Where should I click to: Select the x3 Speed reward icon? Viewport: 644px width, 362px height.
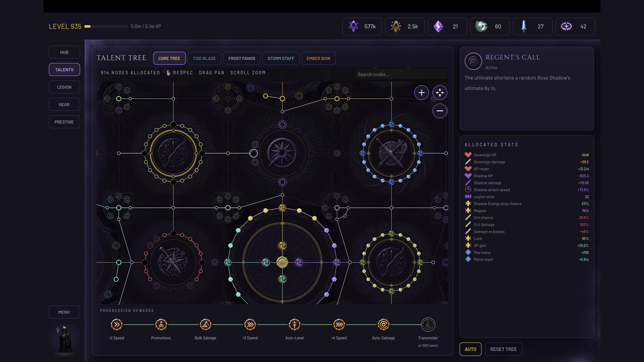(250, 324)
